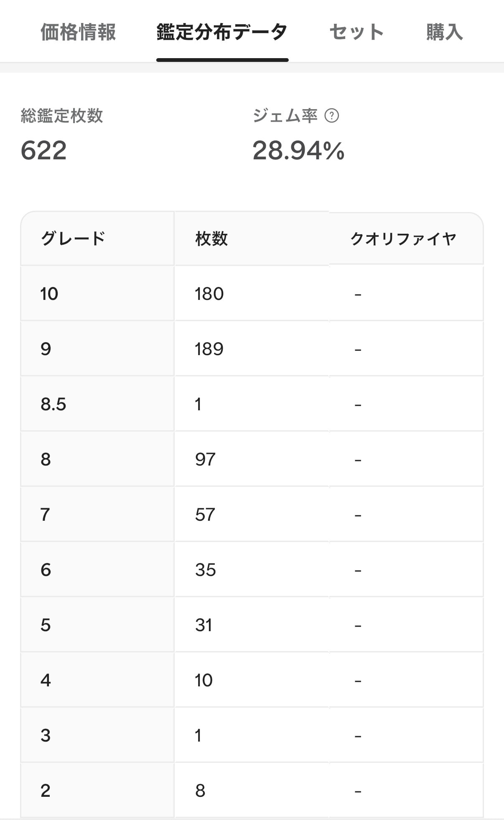Click the 枚数 column header

point(252,238)
